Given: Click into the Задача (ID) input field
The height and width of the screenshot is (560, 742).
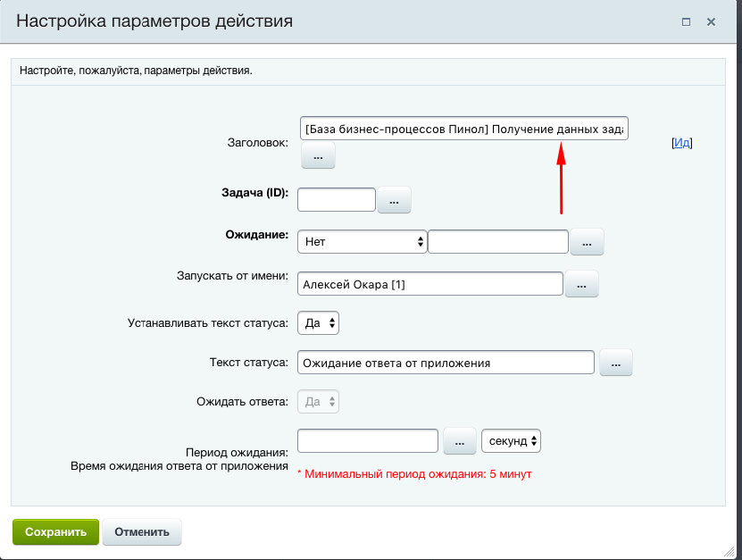Looking at the screenshot, I should 336,200.
